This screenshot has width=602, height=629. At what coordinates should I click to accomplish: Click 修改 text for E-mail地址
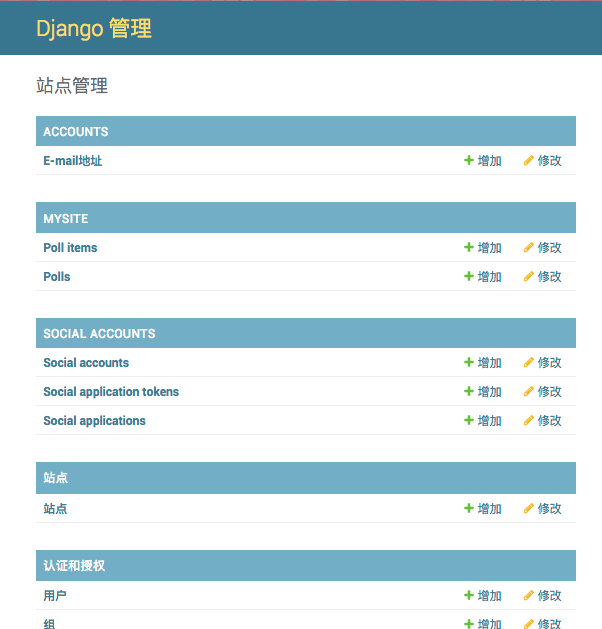[549, 160]
